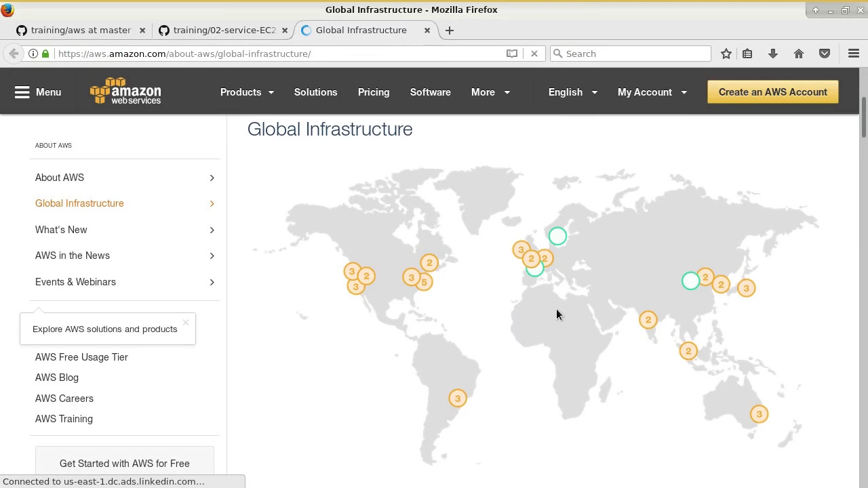The image size is (868, 488).
Task: Switch to training/02-service-EC2 tab
Action: pos(224,30)
